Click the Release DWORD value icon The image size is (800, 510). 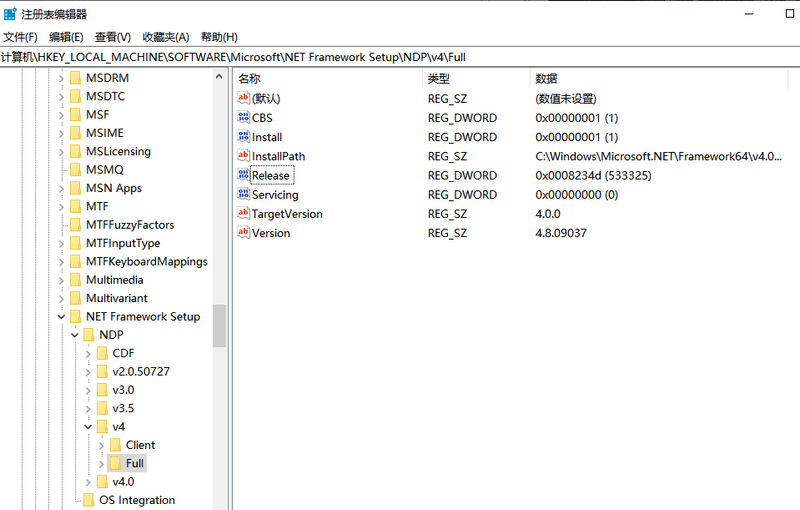243,175
